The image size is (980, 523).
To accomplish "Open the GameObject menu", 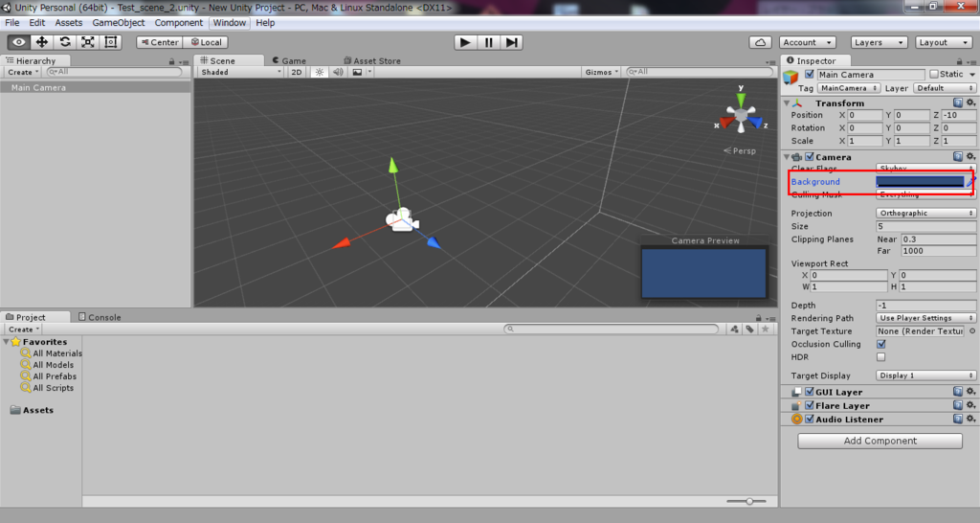I will pos(118,23).
